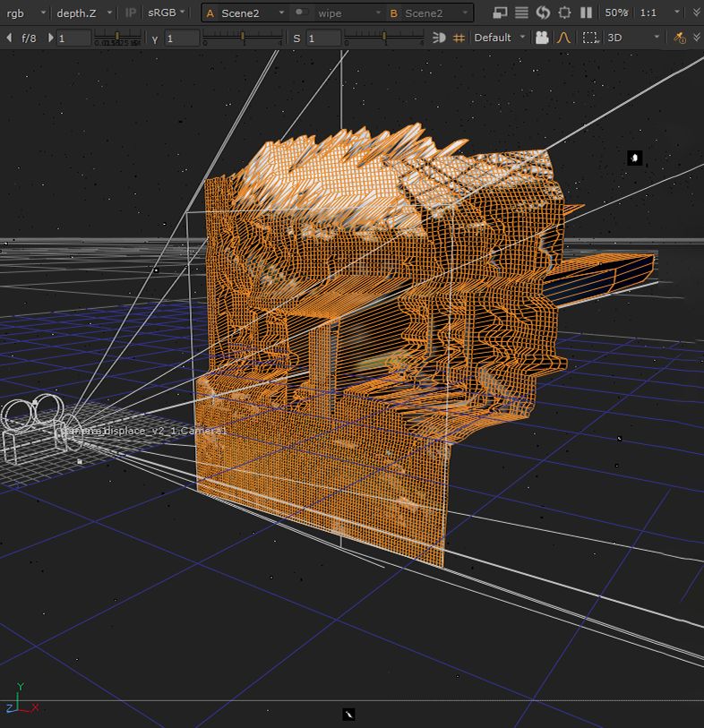Open the depth.Z channel dropdown

coord(83,13)
